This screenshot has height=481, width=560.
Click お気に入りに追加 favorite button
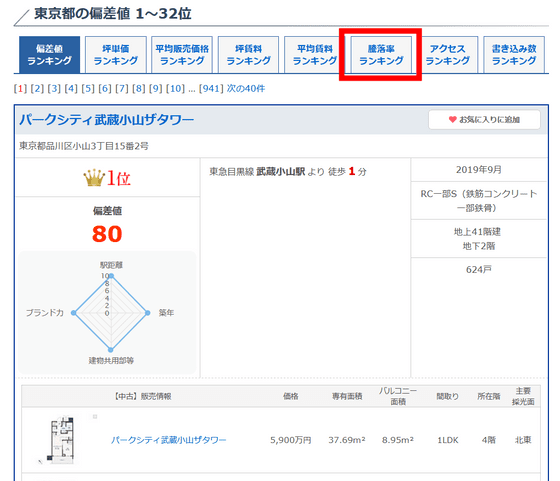484,120
